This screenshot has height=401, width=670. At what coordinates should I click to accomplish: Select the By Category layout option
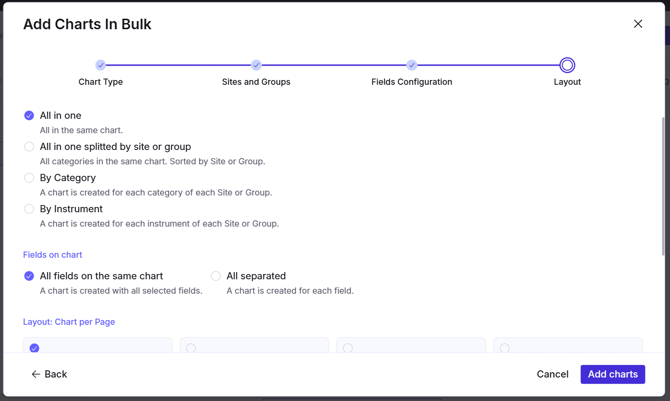pyautogui.click(x=29, y=178)
